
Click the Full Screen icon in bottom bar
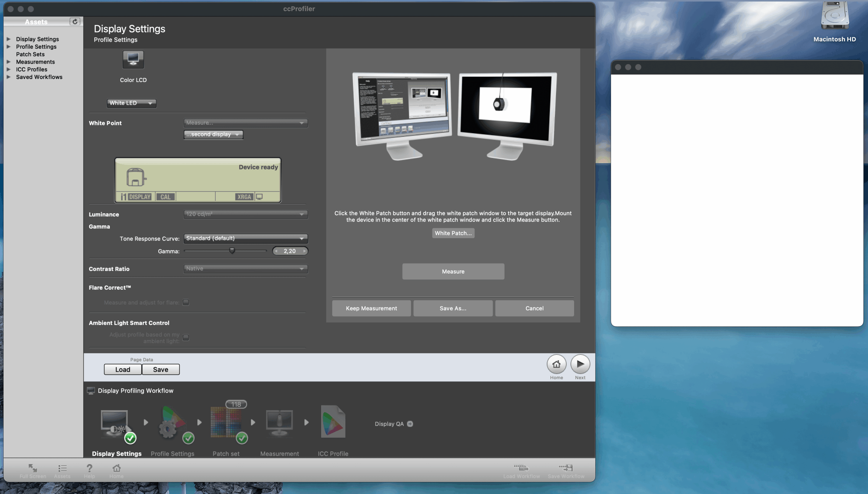point(32,470)
